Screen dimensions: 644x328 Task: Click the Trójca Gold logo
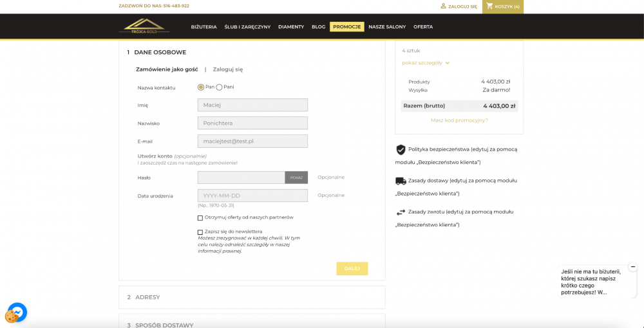[144, 26]
